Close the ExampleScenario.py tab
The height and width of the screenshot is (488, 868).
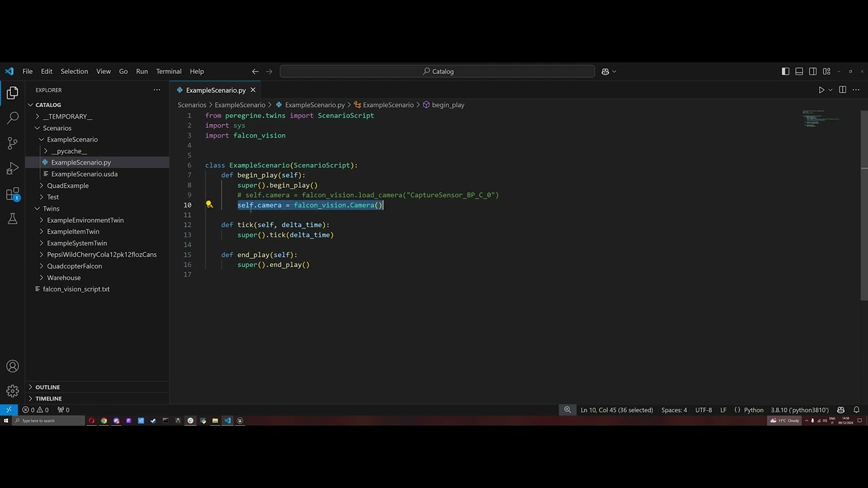coord(253,89)
